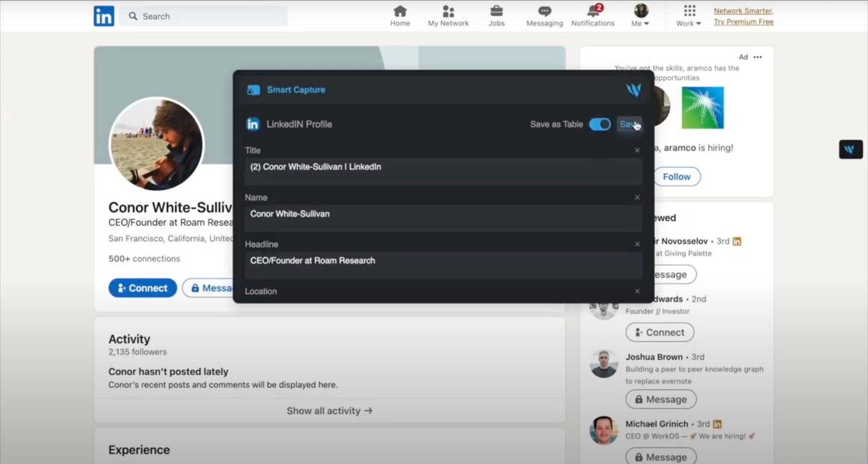Screen dimensions: 868x464
Task: Message Joshua Brown
Action: 661,399
